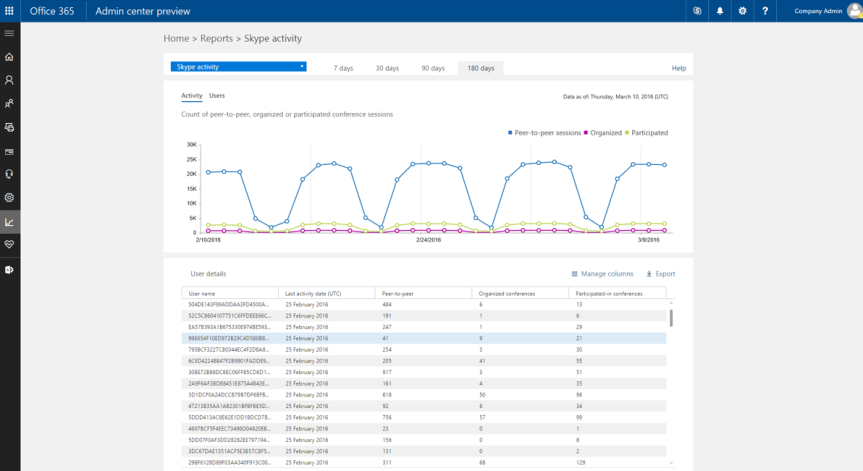Go to Home in the sidebar
Screen dimensions: 863x471
[x=10, y=57]
